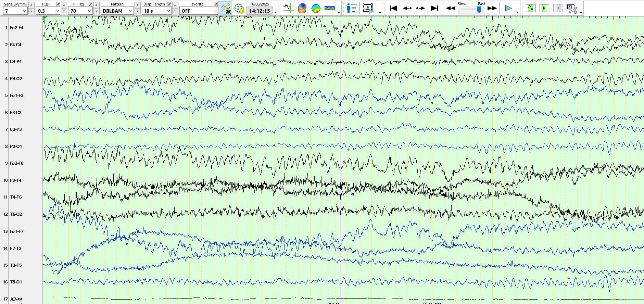Viewport: 644px width, 304px height.
Task: Open the patient information panel icon
Action: tap(352, 8)
